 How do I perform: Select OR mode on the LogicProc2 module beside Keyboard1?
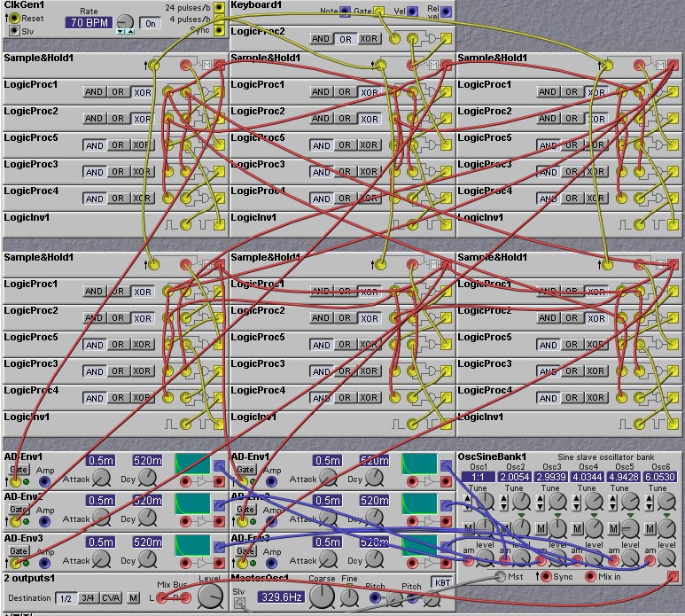(345, 39)
